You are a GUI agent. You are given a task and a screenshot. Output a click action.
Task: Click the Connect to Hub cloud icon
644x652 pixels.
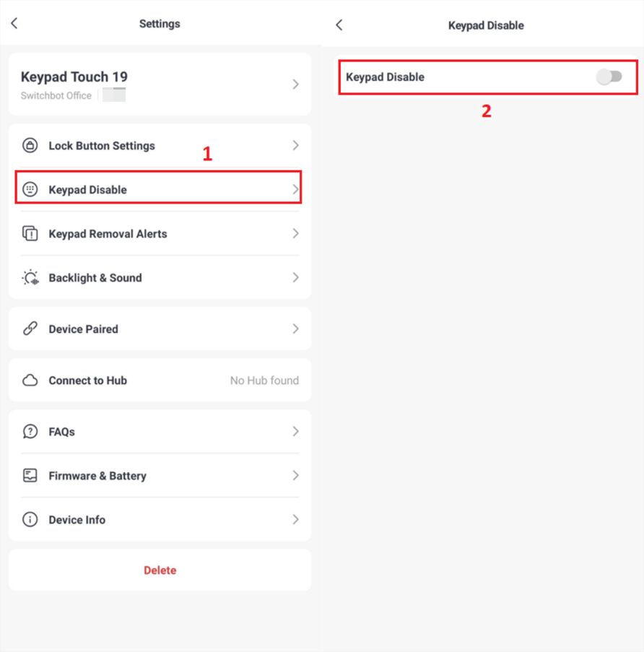point(30,381)
